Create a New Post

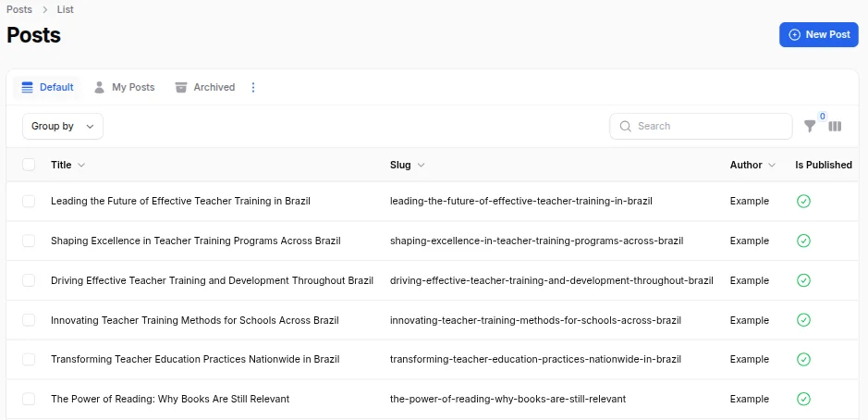(819, 34)
